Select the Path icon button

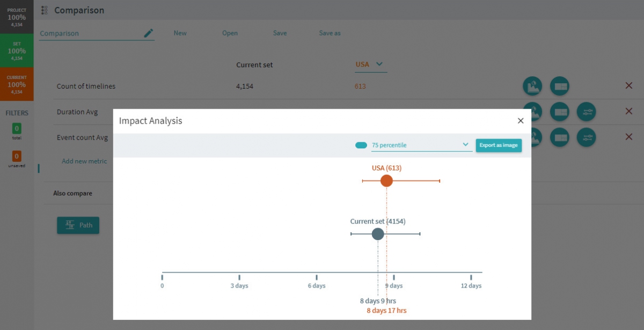tap(78, 225)
